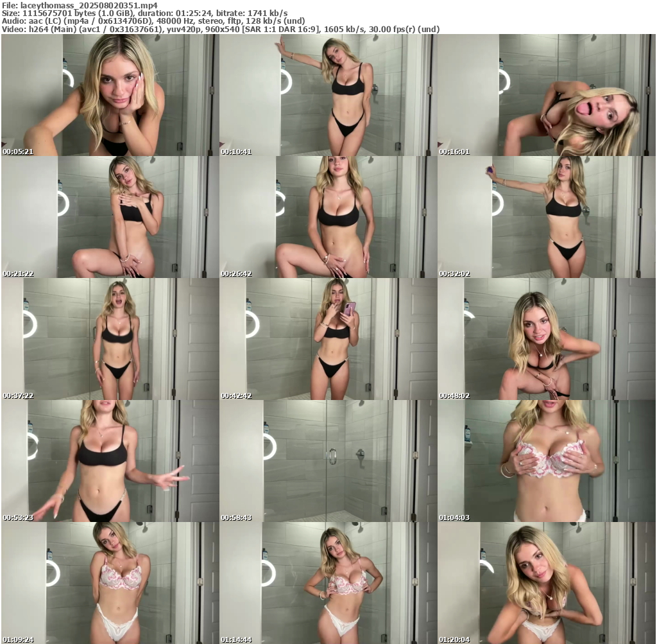Viewport: 657px width, 644px height.
Task: Click the Size and duration info line
Action: pyautogui.click(x=144, y=13)
